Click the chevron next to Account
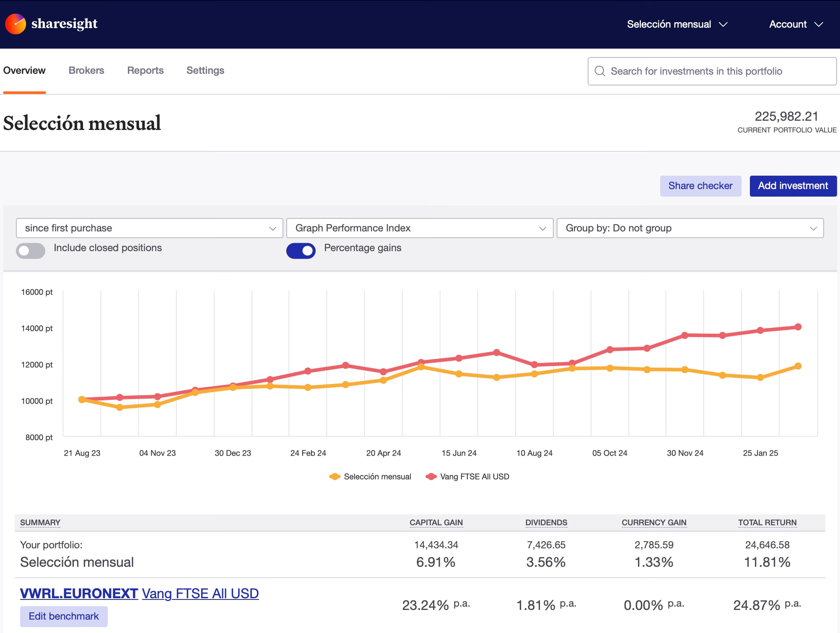This screenshot has width=840, height=633. pyautogui.click(x=819, y=24)
